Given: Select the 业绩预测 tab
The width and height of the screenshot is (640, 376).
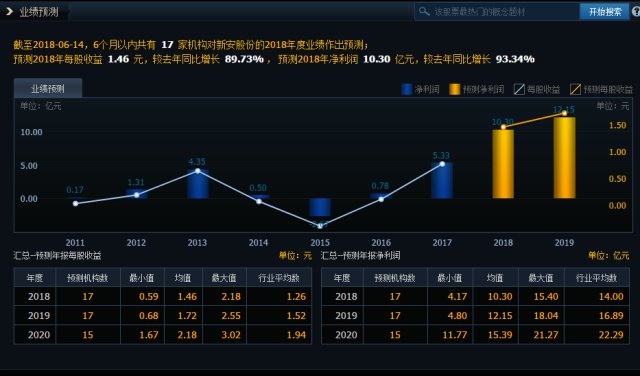Looking at the screenshot, I should coord(48,88).
